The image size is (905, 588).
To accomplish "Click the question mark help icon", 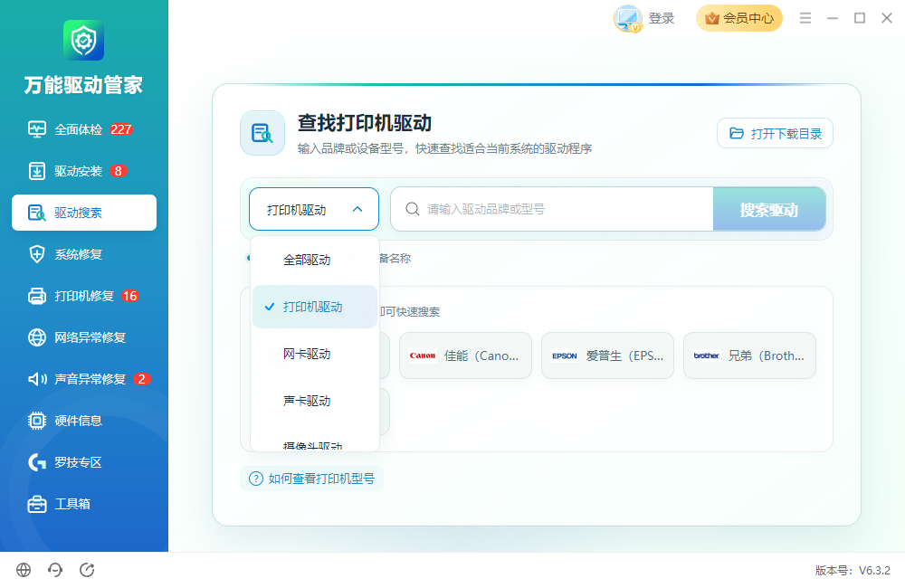I will pyautogui.click(x=256, y=479).
